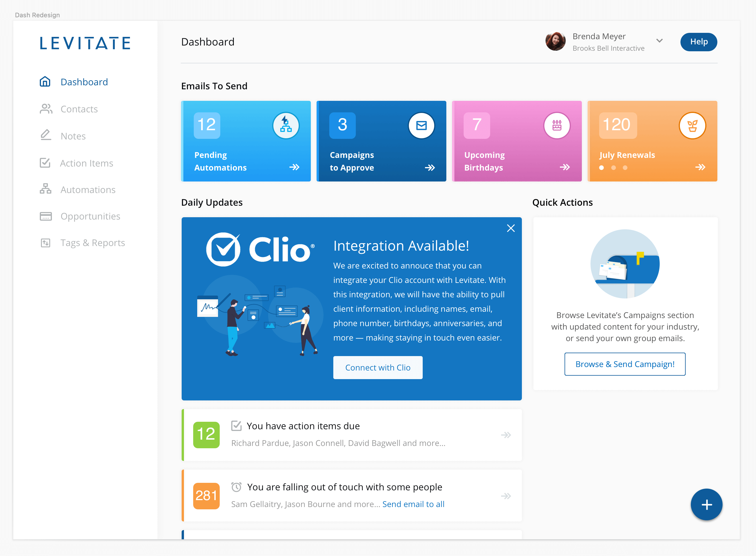The image size is (756, 556).
Task: Open Notes from the sidebar
Action: 73,136
